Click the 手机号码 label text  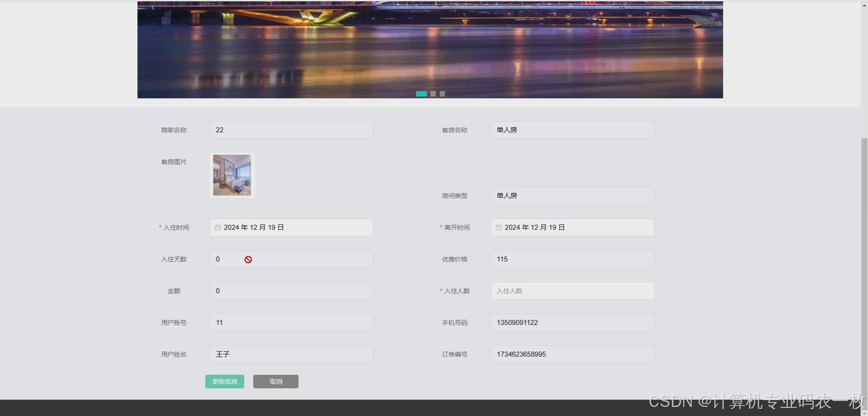(454, 322)
